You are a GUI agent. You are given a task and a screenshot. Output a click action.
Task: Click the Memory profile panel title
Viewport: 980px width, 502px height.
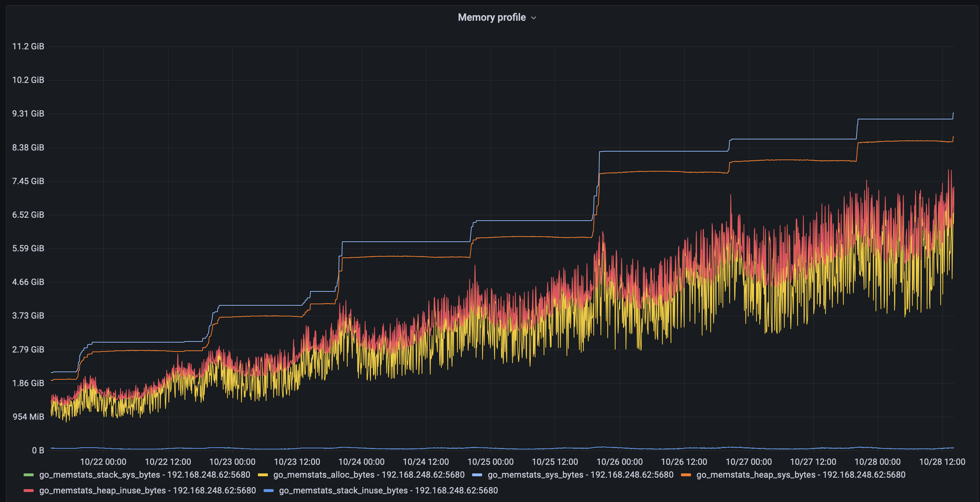coord(492,17)
